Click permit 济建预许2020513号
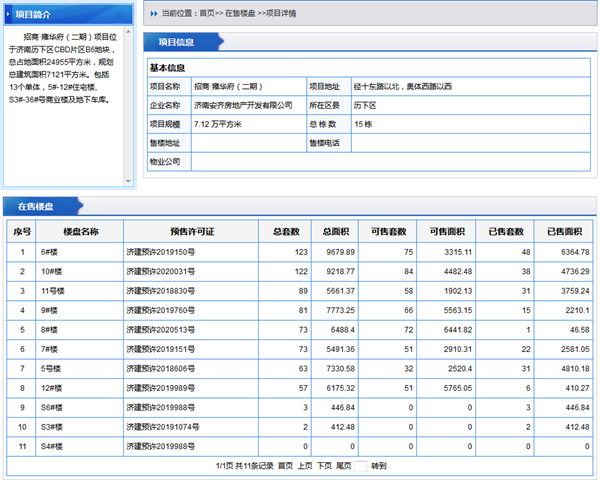600x484 pixels. (161, 330)
